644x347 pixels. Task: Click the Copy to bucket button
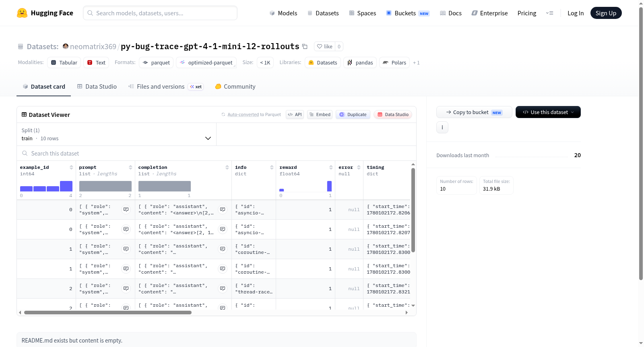click(474, 112)
